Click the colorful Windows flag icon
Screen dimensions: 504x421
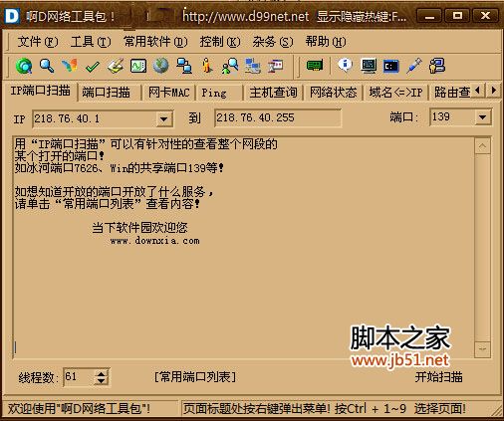click(x=70, y=66)
